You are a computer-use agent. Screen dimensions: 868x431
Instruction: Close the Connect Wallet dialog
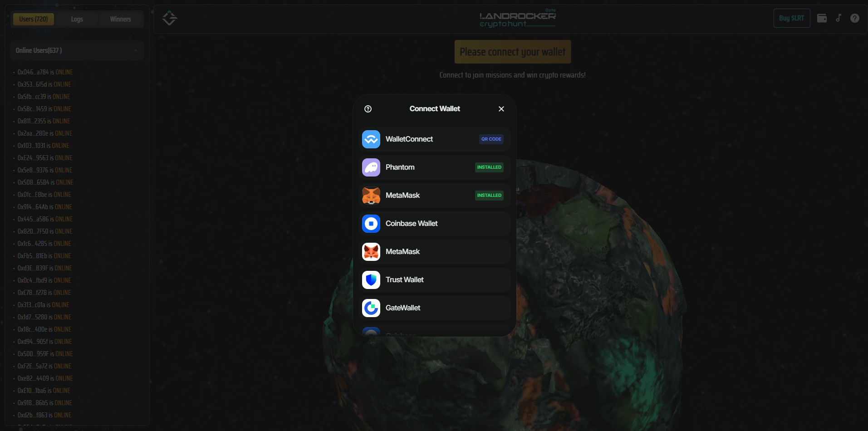[x=501, y=109]
